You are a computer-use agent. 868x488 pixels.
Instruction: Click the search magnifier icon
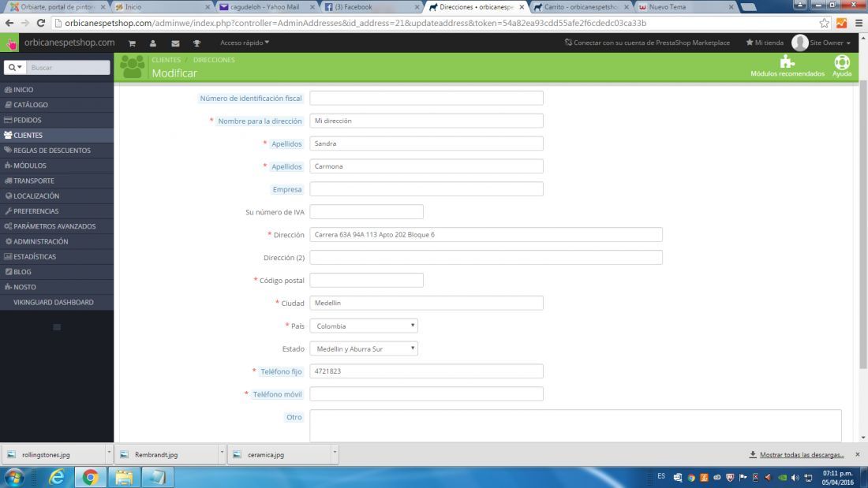point(15,68)
